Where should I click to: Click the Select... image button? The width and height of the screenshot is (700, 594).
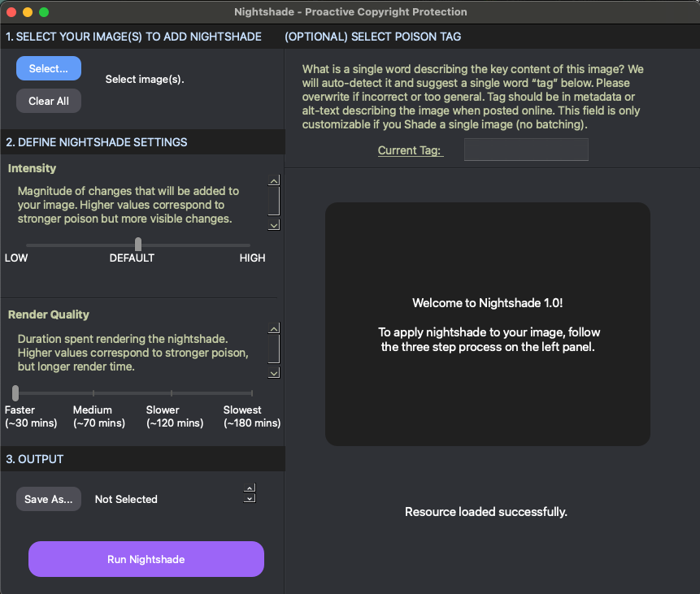point(49,68)
